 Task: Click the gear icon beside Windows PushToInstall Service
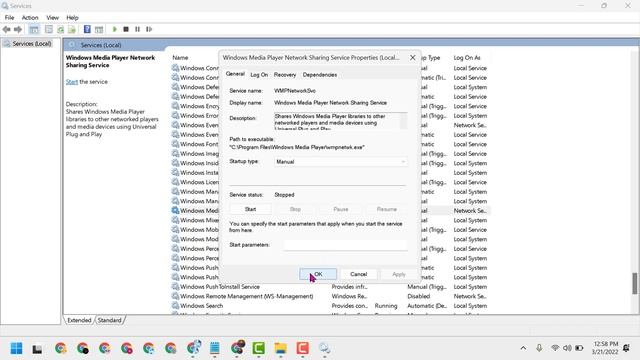pyautogui.click(x=175, y=287)
